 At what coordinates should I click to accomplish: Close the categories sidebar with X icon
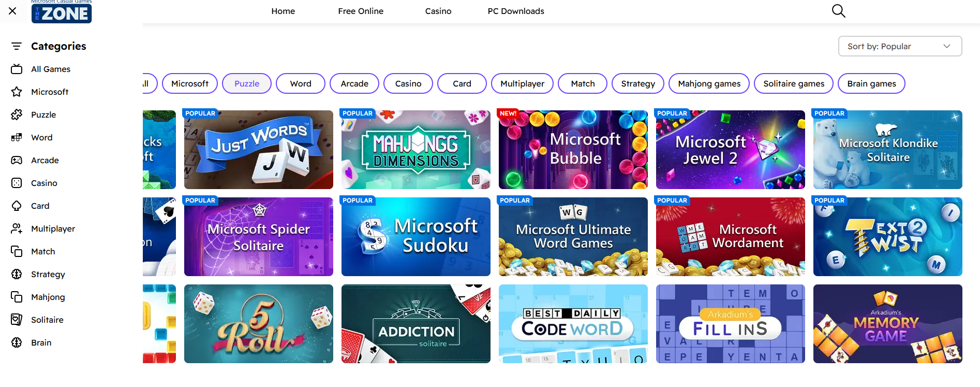point(13,11)
